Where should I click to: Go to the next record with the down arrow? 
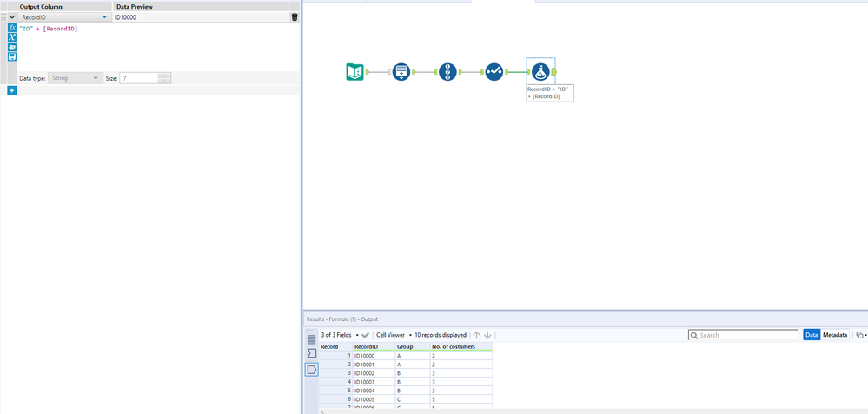(487, 335)
